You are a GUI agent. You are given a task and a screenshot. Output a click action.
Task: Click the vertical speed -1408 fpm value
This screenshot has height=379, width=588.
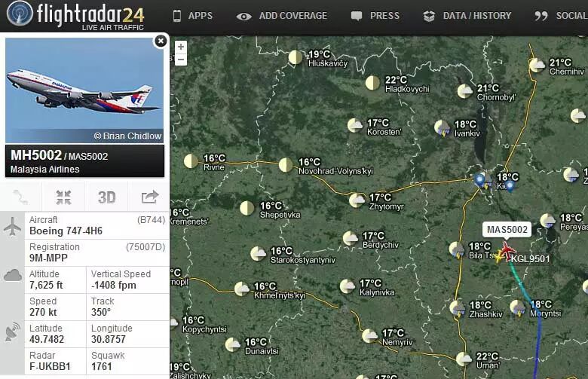[x=114, y=286]
